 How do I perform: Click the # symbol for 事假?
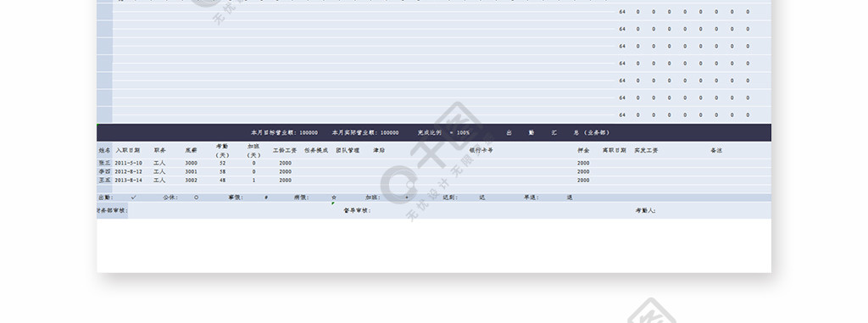pos(266,198)
